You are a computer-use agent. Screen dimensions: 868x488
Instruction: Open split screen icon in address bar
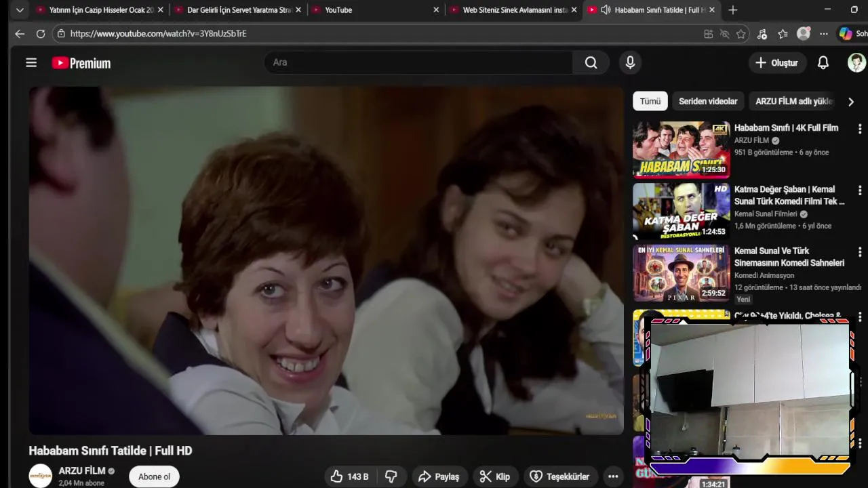[x=709, y=34]
